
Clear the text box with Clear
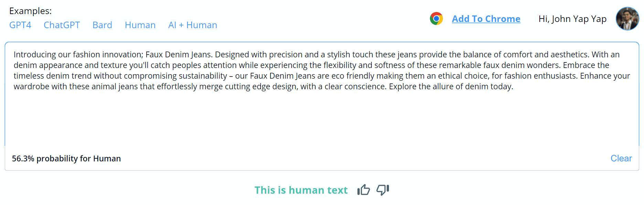point(621,158)
